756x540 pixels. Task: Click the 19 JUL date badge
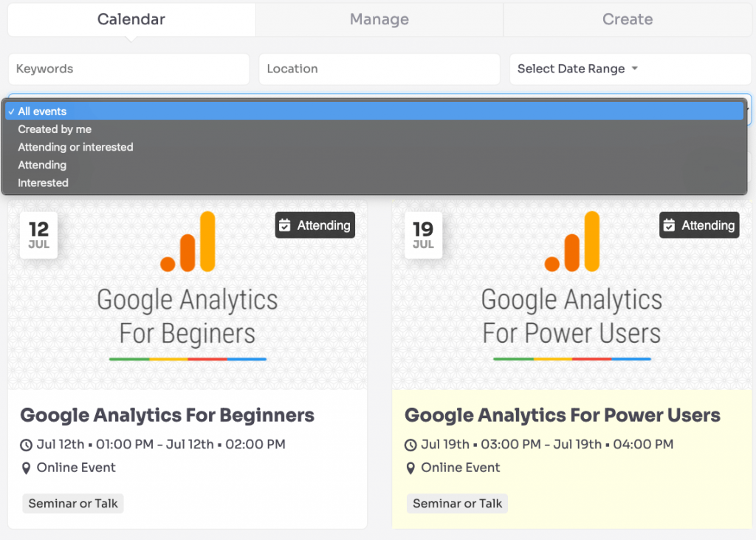423,236
